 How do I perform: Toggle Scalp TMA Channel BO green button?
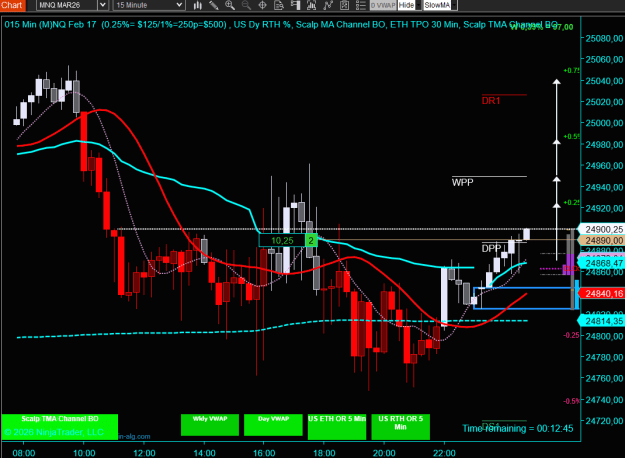point(60,427)
